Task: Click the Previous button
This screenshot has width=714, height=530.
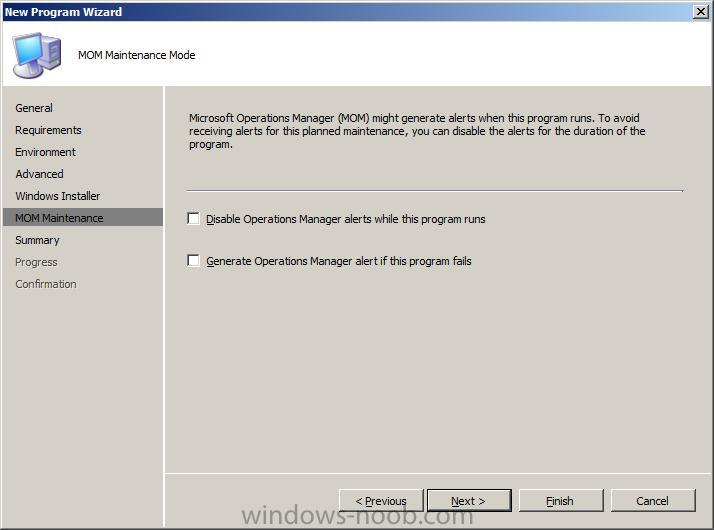Action: tap(381, 501)
